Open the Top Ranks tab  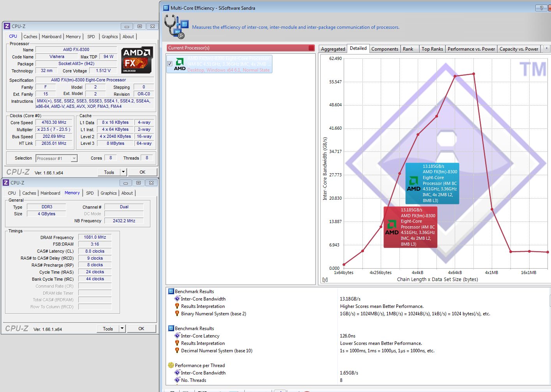click(x=432, y=49)
